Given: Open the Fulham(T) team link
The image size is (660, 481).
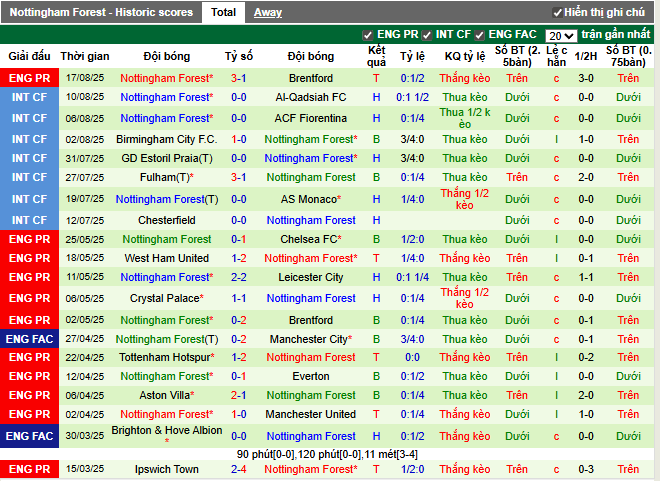Looking at the screenshot, I should [x=167, y=177].
